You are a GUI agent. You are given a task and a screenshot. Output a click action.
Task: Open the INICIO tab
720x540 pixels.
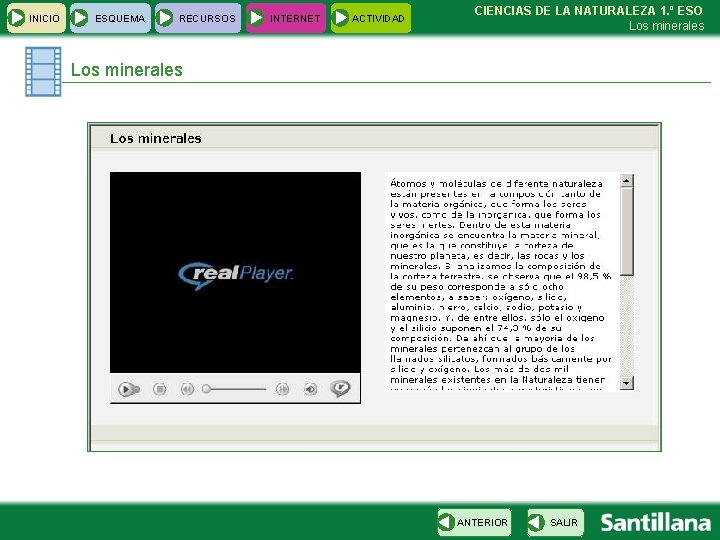pyautogui.click(x=36, y=18)
